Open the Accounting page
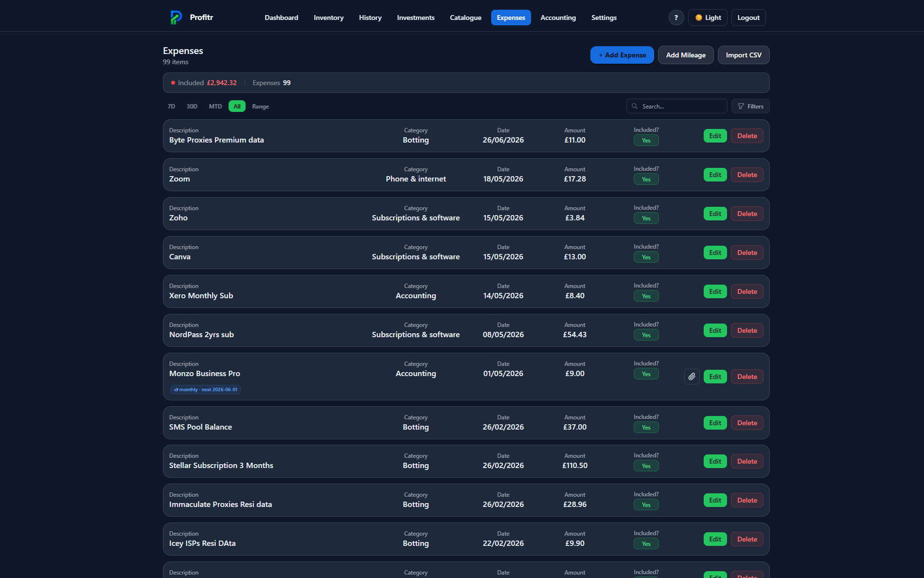Image resolution: width=924 pixels, height=578 pixels. click(x=558, y=18)
